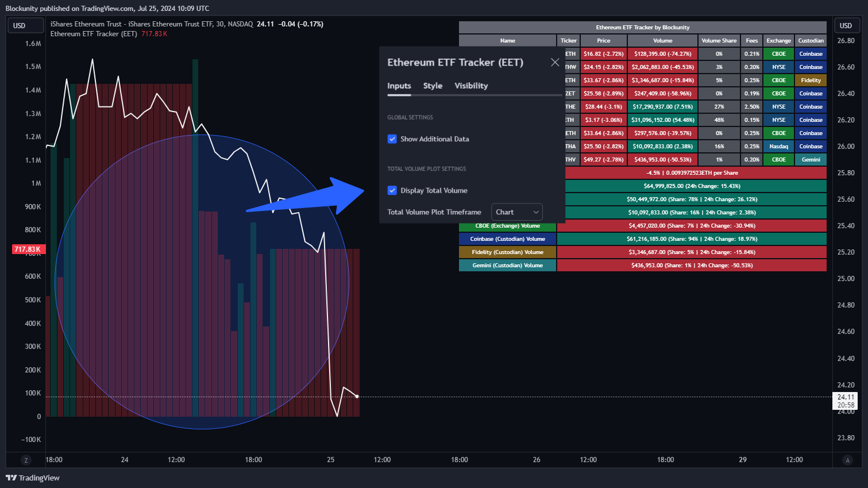Select volume cell $17,290,937.00 (7.51%)
868x488 pixels.
663,106
